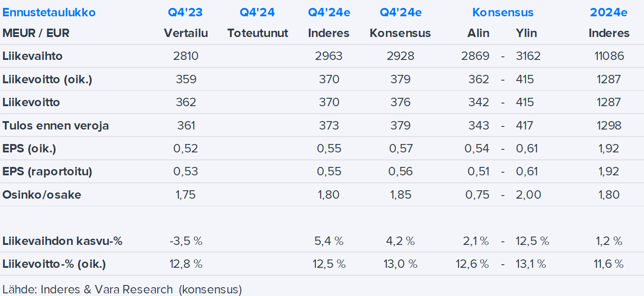Select the Liikevoitto-% (oik.) row label

pyautogui.click(x=54, y=264)
